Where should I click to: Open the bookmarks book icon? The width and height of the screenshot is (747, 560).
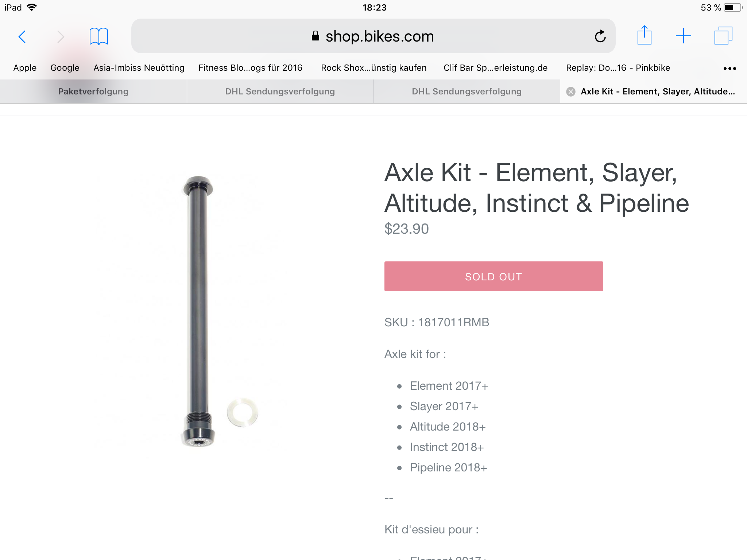coord(98,36)
